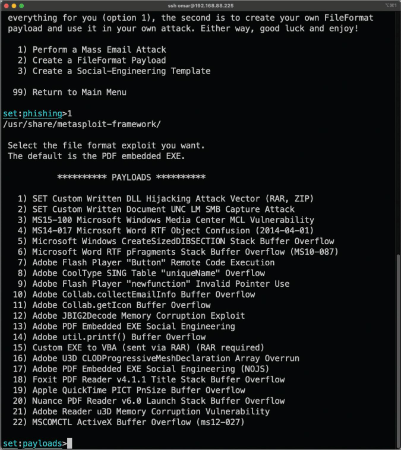This screenshot has width=401, height=450.
Task: Click payload 4 MS14-017 Word RTF Object Confusion
Action: pyautogui.click(x=166, y=231)
